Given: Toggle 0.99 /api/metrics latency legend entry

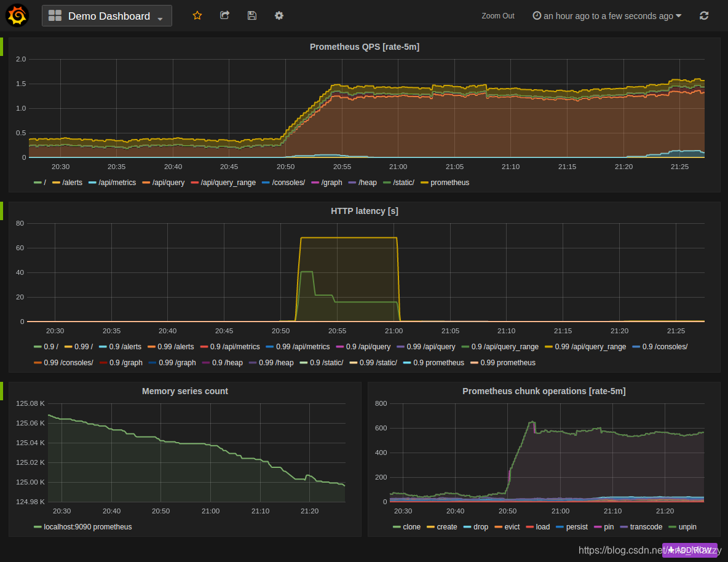Looking at the screenshot, I should coord(298,347).
